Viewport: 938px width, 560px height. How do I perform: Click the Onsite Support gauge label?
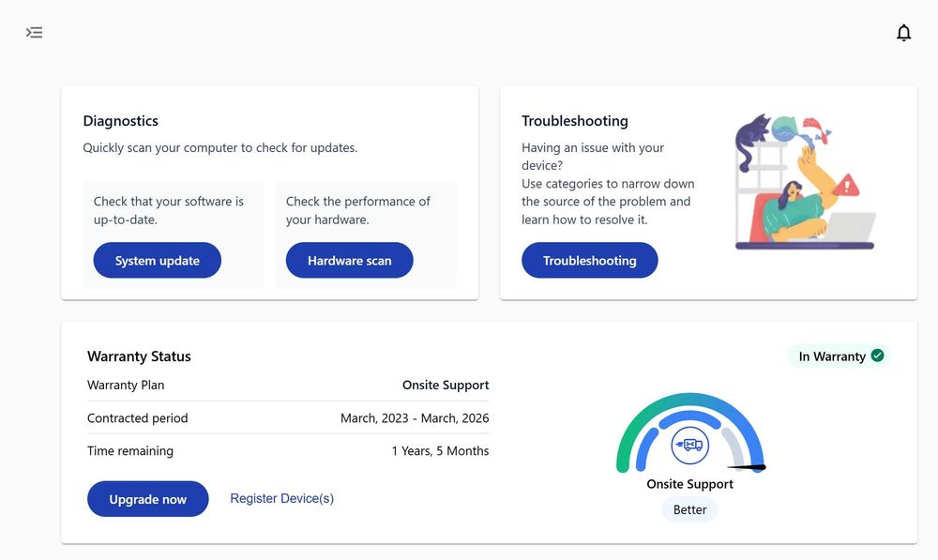point(690,484)
